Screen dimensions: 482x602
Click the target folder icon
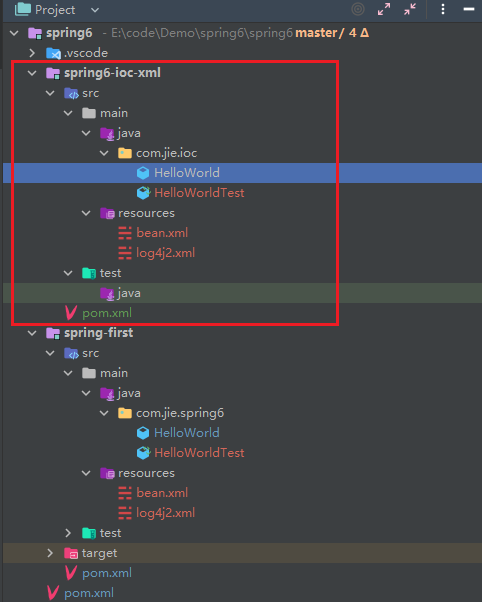(71, 553)
